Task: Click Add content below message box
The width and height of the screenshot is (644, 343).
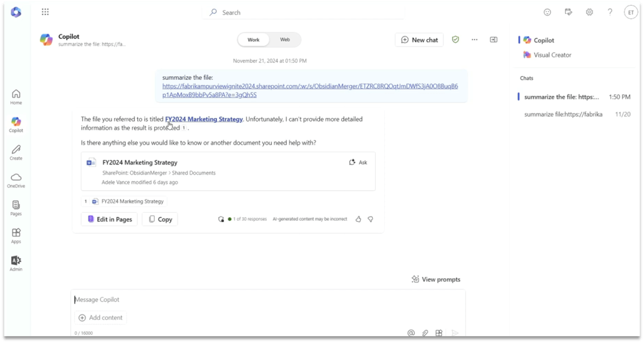Action: pos(101,318)
